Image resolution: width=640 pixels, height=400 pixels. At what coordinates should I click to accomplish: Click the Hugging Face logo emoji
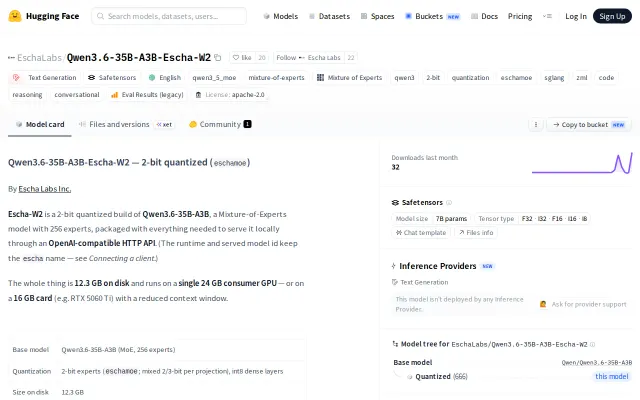[x=15, y=16]
